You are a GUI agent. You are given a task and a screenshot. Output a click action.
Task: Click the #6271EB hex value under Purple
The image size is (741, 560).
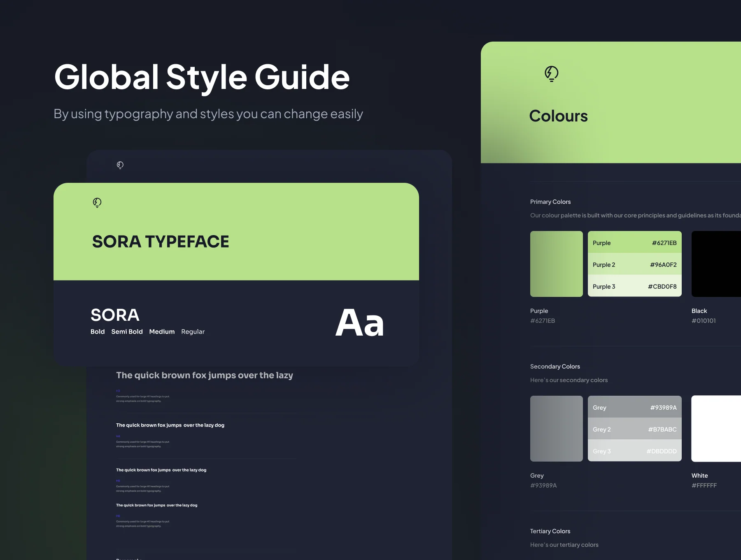[x=543, y=321]
